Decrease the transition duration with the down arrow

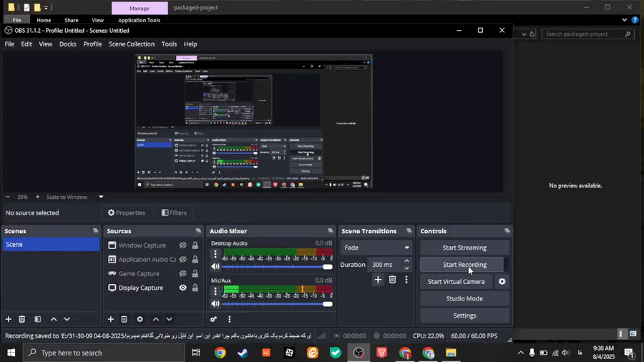tap(406, 268)
